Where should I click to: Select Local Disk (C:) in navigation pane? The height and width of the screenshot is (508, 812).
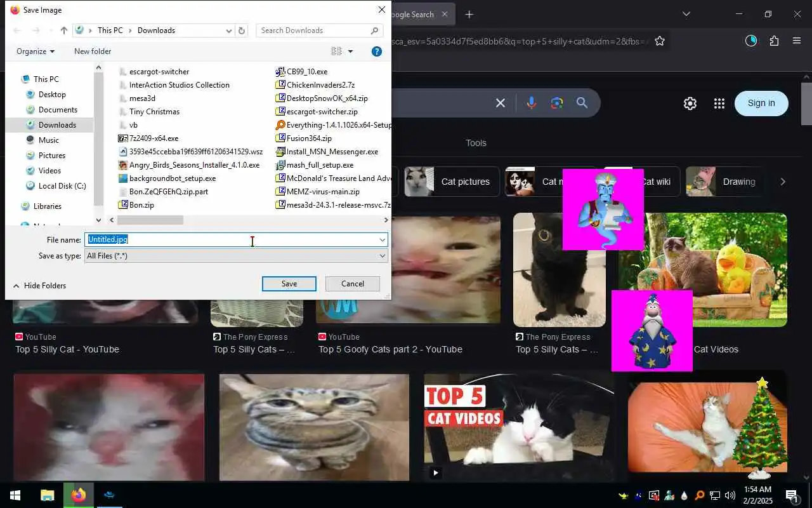62,186
